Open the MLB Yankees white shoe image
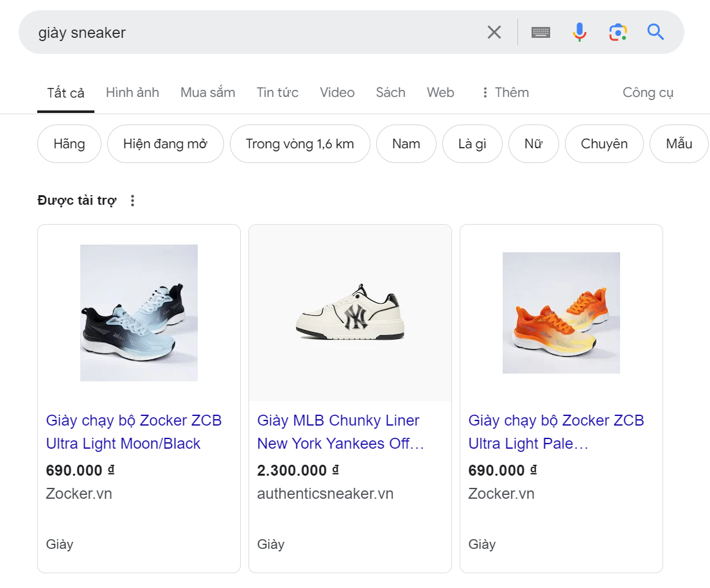 point(350,313)
